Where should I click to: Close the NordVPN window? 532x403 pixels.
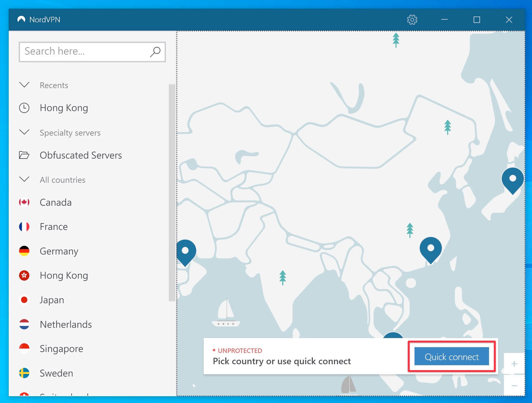click(509, 20)
